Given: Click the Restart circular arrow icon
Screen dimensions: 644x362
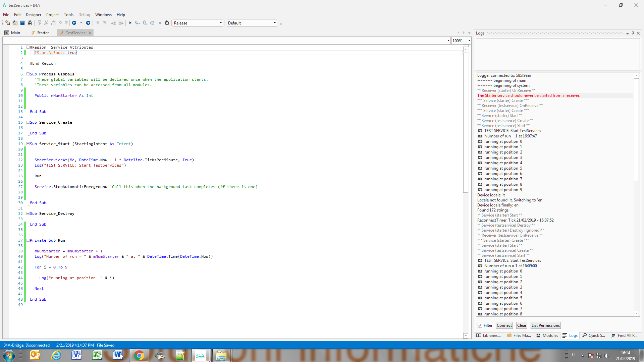Looking at the screenshot, I should point(167,23).
